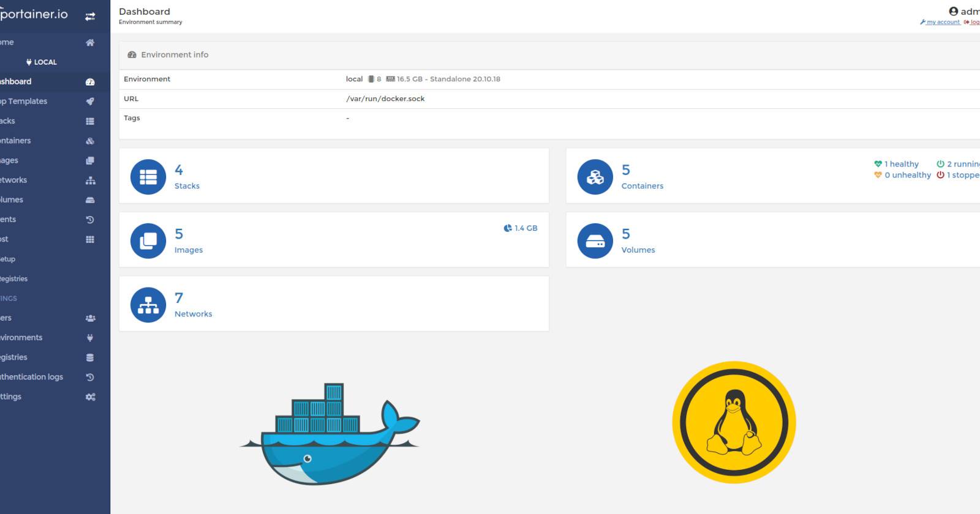The width and height of the screenshot is (980, 514).
Task: Click the round Images card icon
Action: point(148,241)
